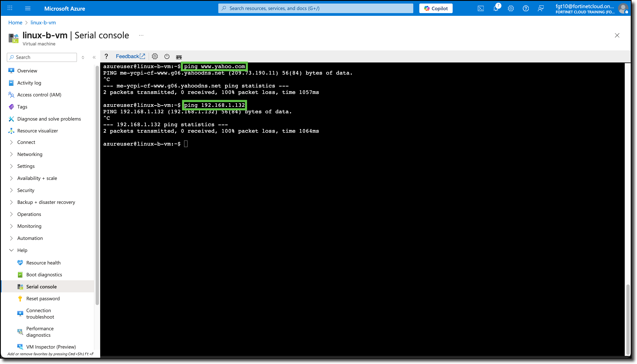Open Copilot from the top bar

(x=436, y=8)
